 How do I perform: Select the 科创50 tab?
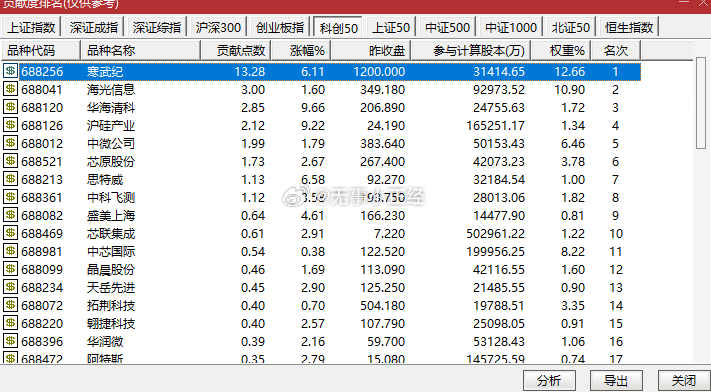(x=339, y=27)
